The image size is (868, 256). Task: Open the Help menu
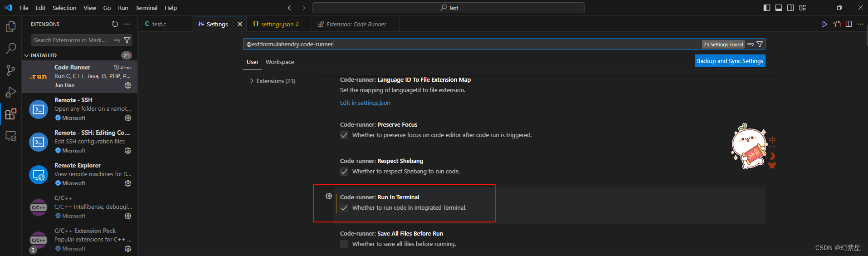pos(171,8)
